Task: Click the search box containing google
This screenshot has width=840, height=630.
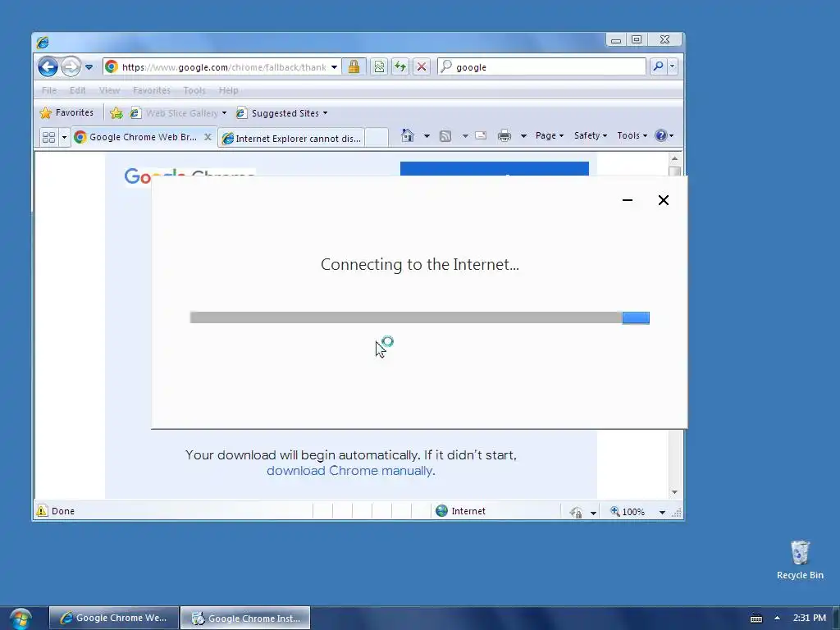Action: [541, 67]
